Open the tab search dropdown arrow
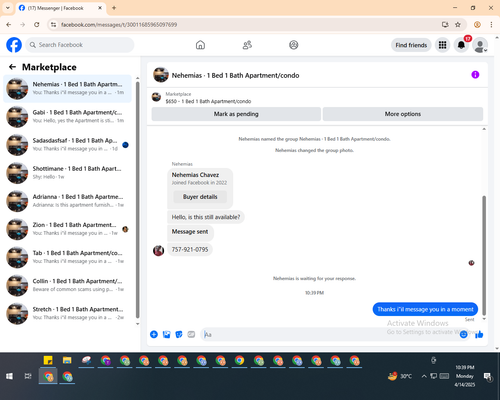This screenshot has height=400, width=500. [8, 8]
